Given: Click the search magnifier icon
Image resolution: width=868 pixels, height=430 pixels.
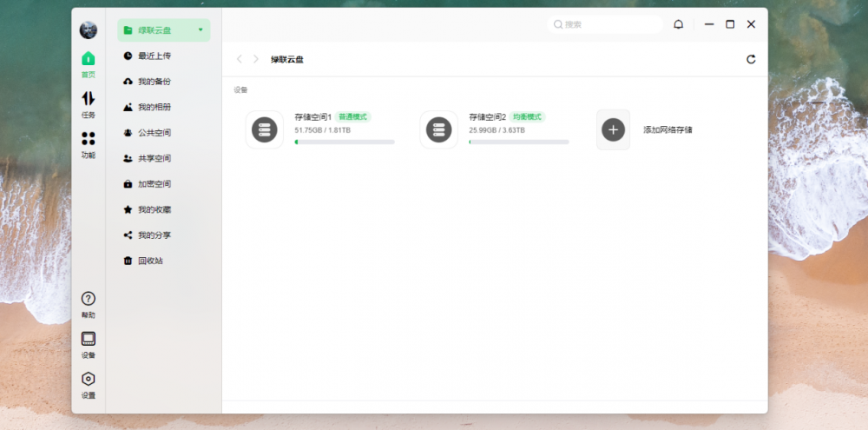Looking at the screenshot, I should tap(558, 24).
